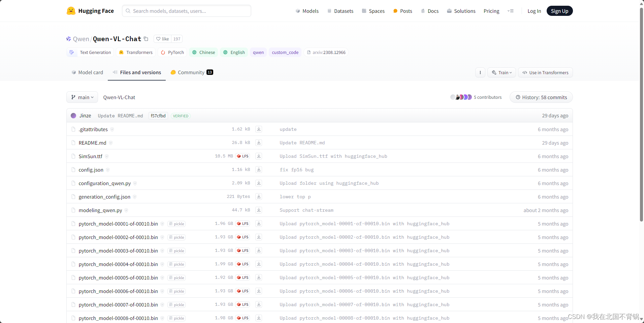This screenshot has height=323, width=644.
Task: Open History: 58 commits
Action: (x=541, y=97)
